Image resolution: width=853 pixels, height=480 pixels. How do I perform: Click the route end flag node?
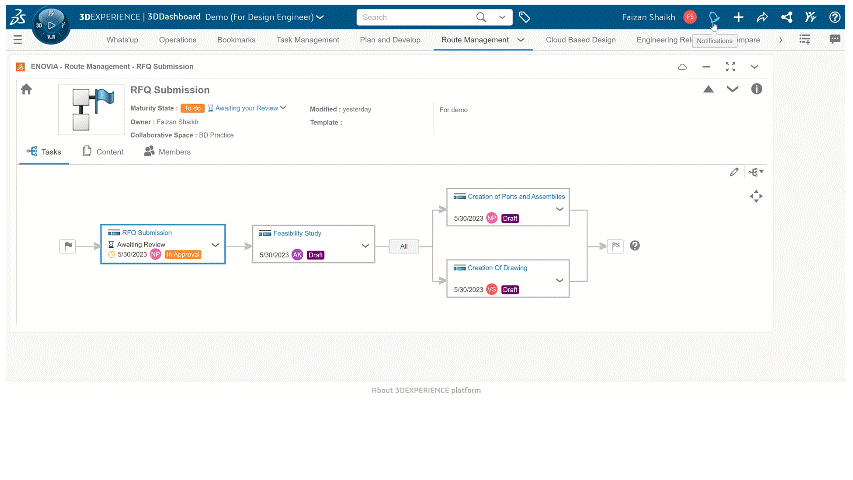click(x=615, y=246)
